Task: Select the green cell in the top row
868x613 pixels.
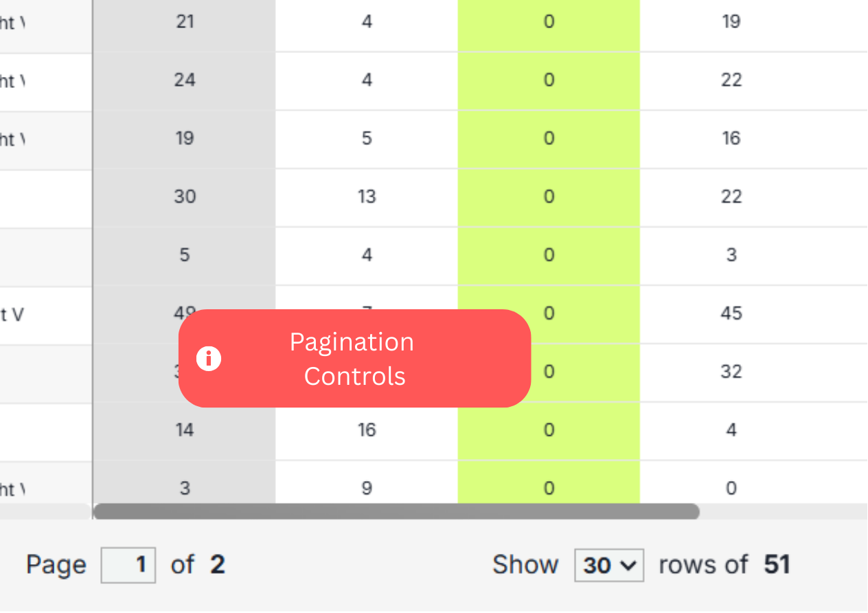Action: pos(549,22)
